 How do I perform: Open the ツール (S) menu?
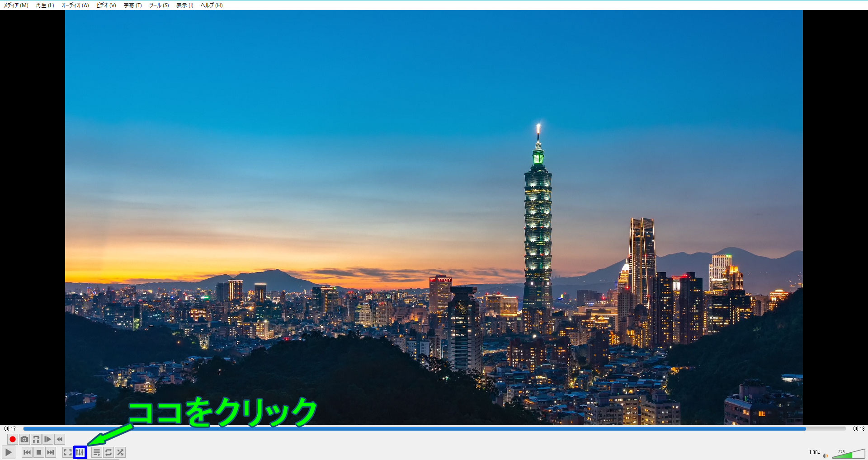point(159,5)
